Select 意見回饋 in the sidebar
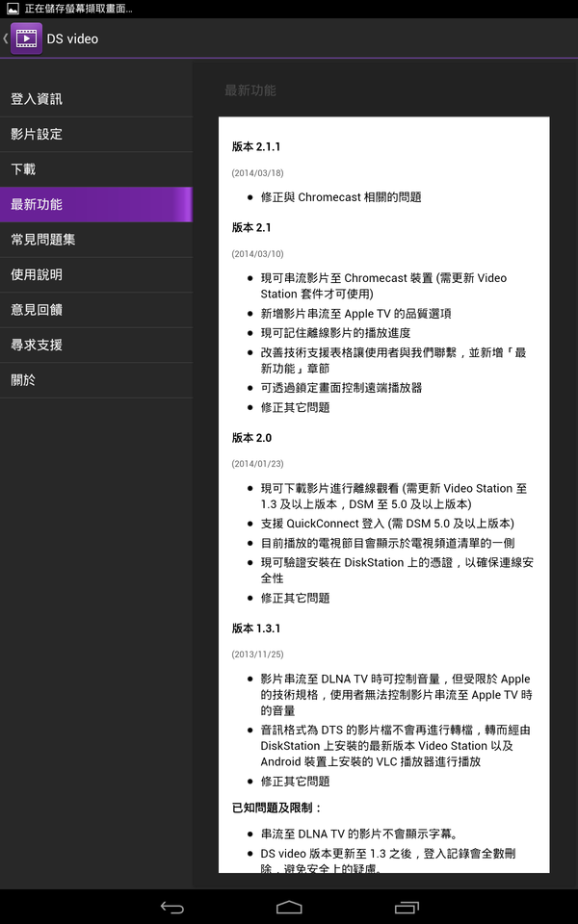578x924 pixels. coord(96,310)
